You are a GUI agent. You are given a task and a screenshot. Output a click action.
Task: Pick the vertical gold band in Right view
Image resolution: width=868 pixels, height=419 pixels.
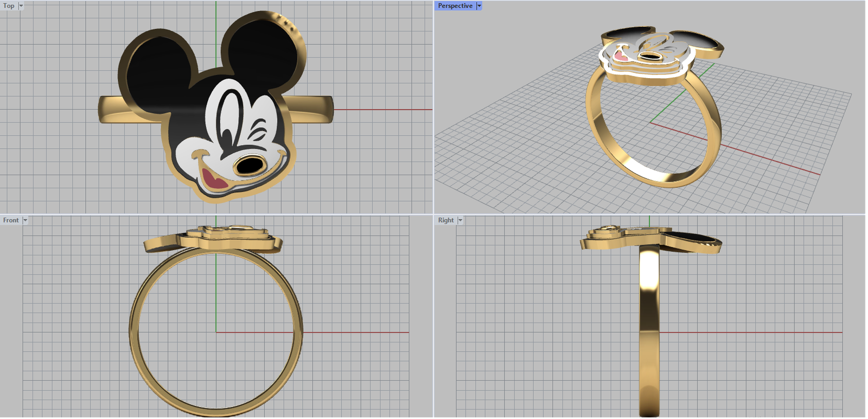pyautogui.click(x=649, y=326)
